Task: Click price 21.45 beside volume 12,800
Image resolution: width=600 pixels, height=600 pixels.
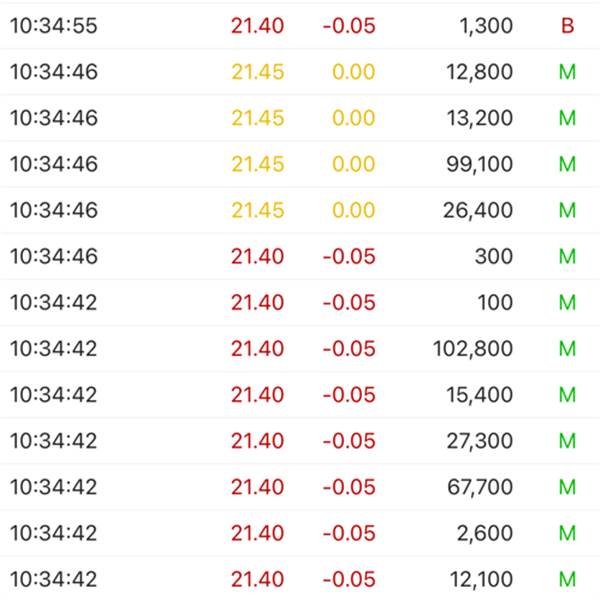Action: pyautogui.click(x=258, y=72)
